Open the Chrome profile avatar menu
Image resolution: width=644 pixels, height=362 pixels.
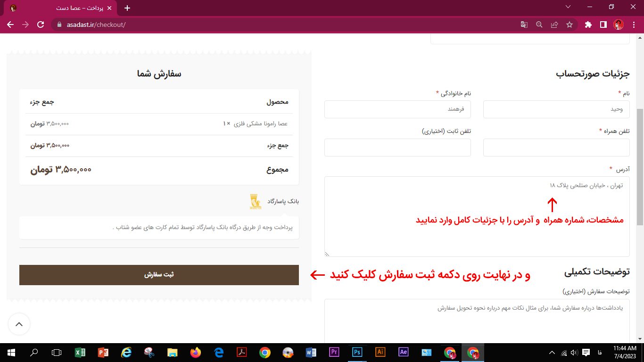point(619,25)
